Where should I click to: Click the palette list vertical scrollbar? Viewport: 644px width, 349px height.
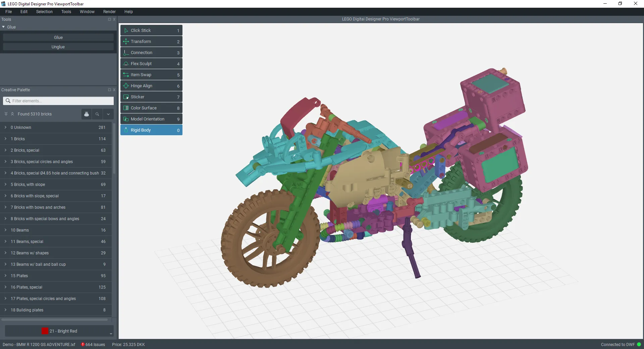point(114,148)
